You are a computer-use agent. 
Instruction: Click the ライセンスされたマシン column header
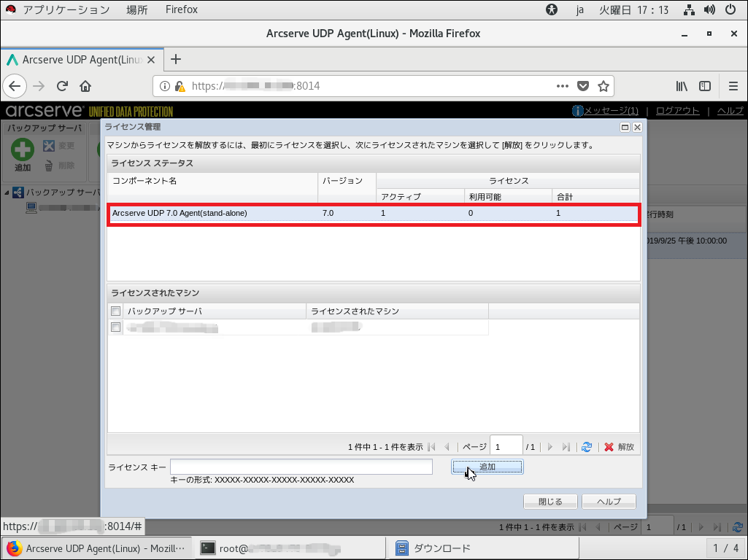click(398, 311)
